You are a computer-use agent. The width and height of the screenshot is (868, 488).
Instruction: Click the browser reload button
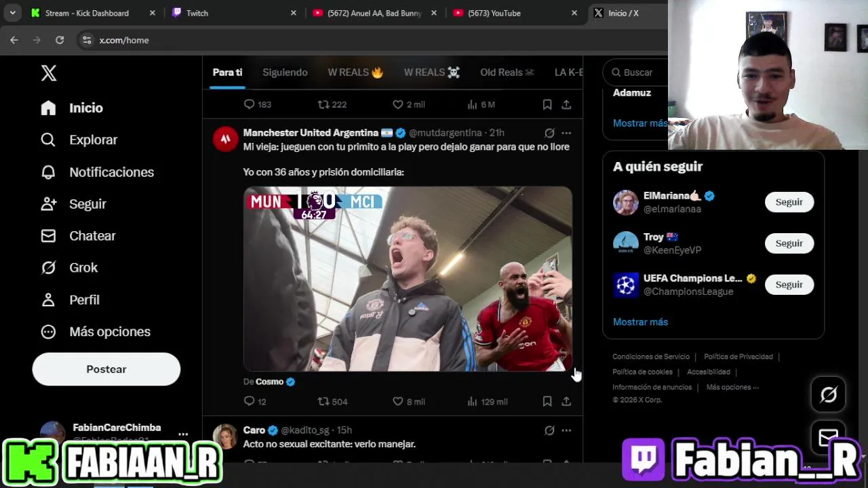pyautogui.click(x=60, y=40)
